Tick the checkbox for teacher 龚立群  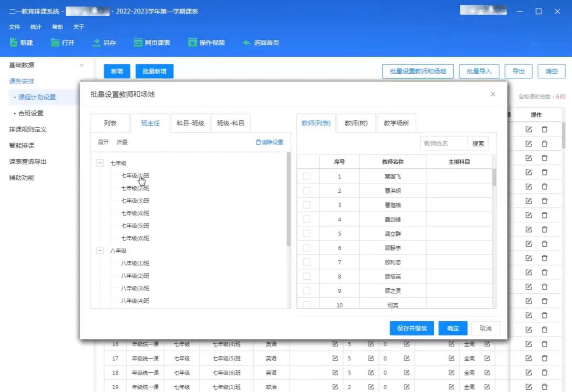(x=307, y=233)
